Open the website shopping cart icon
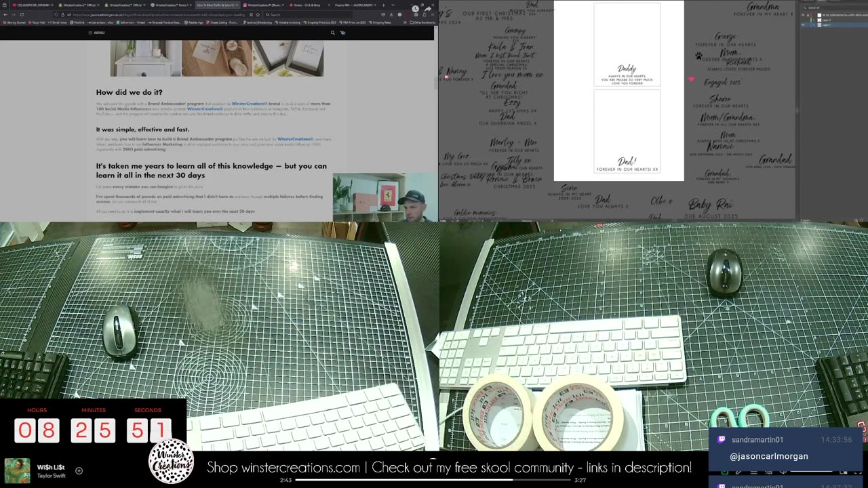The height and width of the screenshot is (488, 868). [342, 33]
